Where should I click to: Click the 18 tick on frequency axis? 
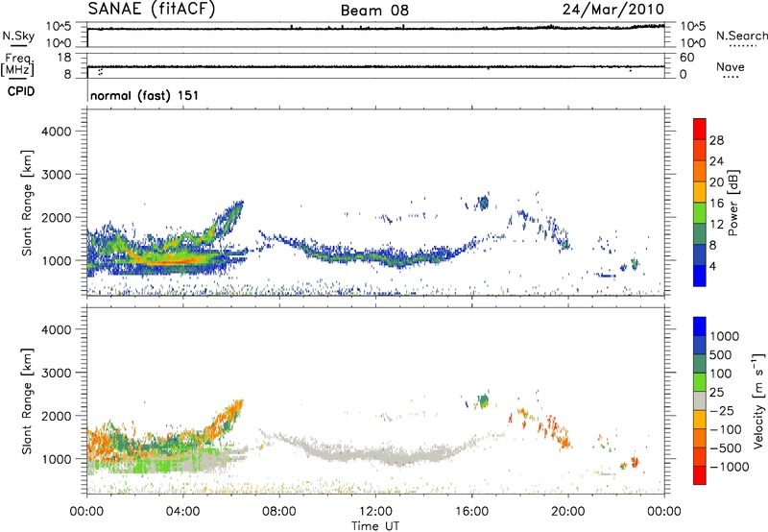(64, 58)
